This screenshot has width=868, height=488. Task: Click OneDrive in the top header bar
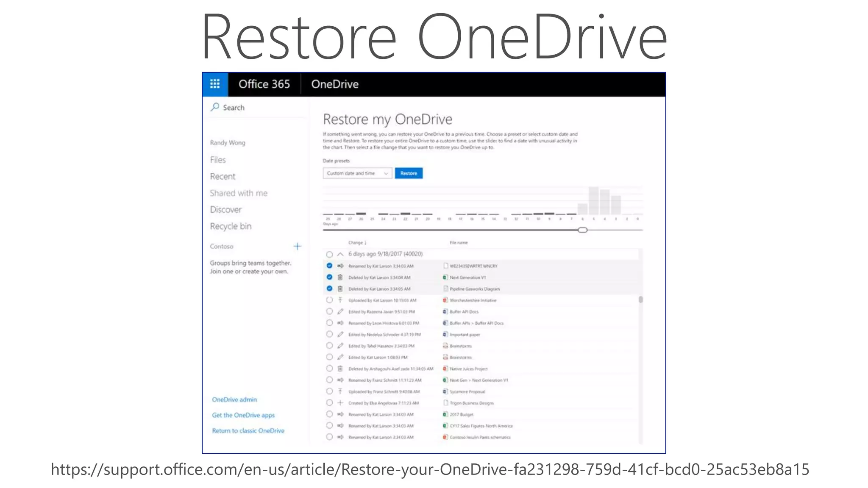coord(335,84)
